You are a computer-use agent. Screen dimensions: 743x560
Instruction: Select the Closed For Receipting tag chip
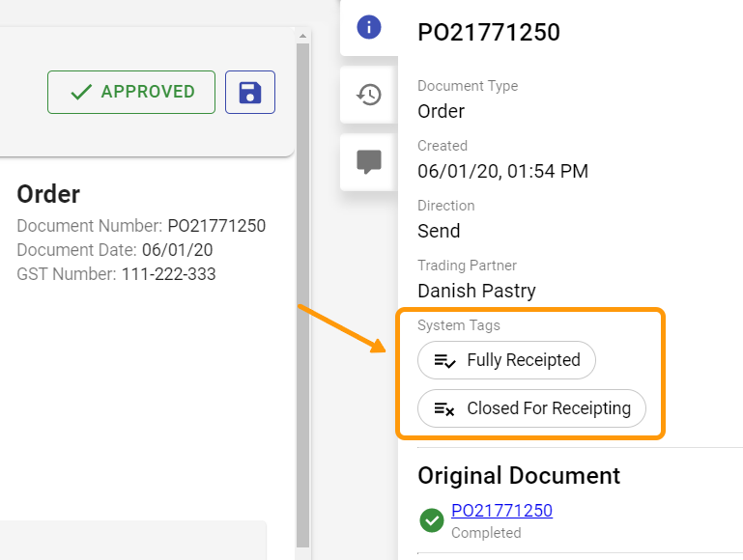pos(531,408)
